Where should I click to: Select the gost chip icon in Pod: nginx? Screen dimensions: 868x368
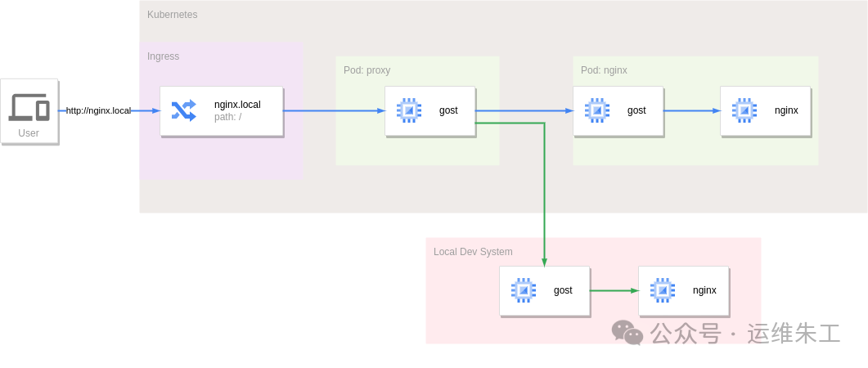[x=597, y=110]
